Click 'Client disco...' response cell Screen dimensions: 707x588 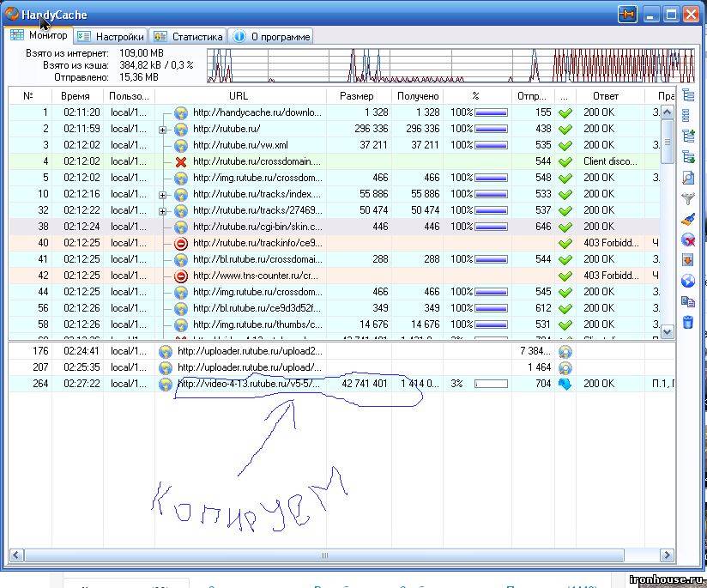pyautogui.click(x=610, y=161)
